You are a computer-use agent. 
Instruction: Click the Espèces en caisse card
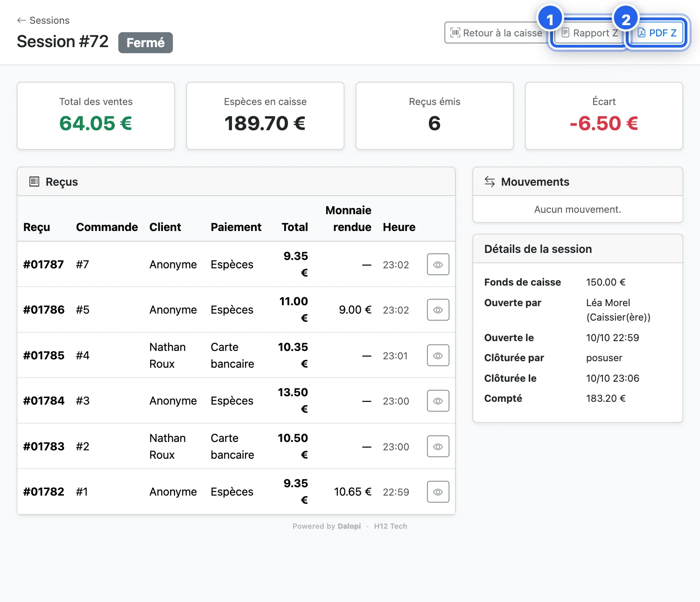[x=265, y=116]
